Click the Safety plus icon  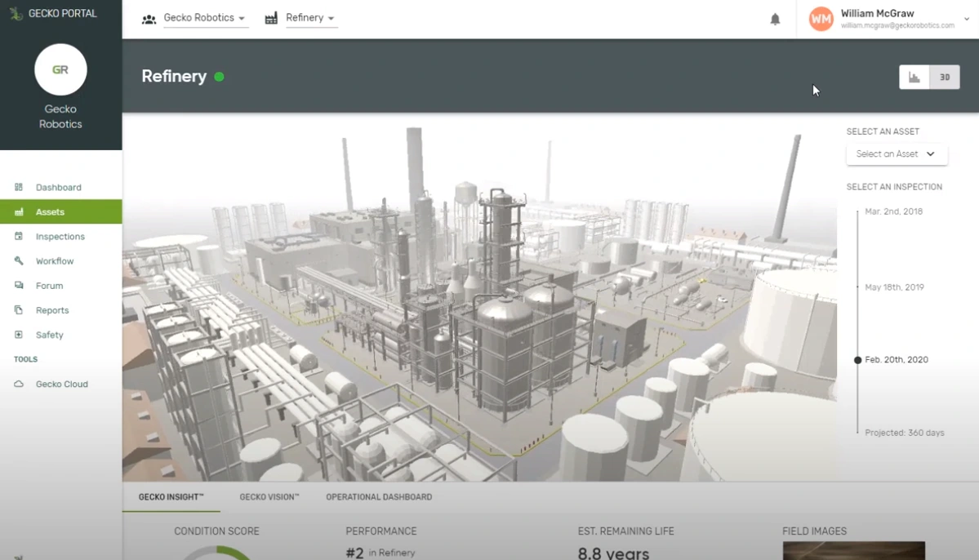tap(19, 335)
